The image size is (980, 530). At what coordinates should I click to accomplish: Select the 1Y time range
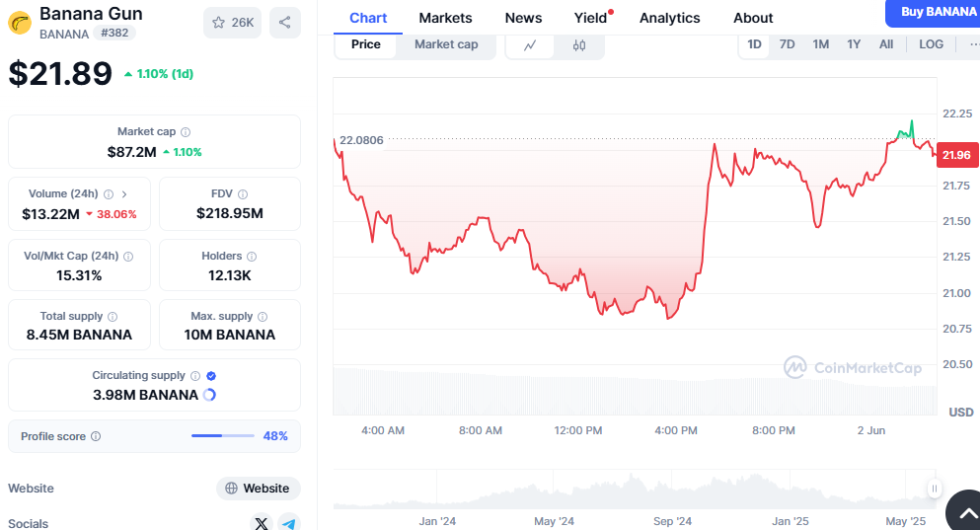(x=854, y=44)
